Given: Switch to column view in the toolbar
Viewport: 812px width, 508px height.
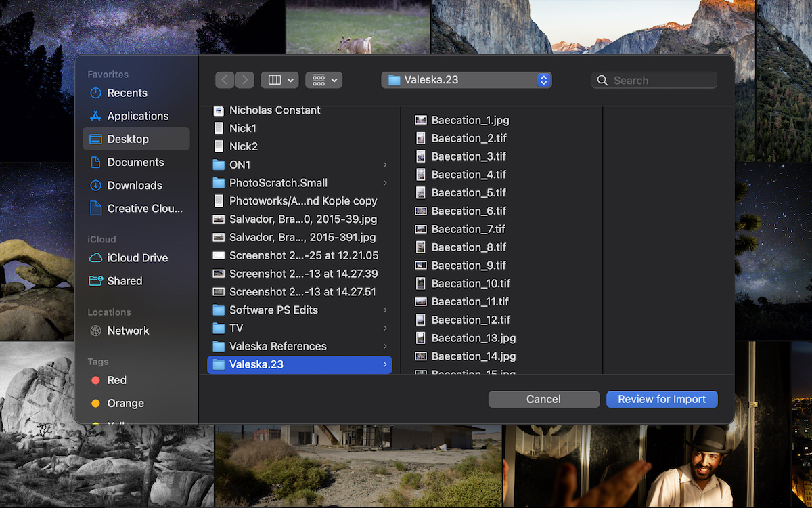Looking at the screenshot, I should 275,79.
